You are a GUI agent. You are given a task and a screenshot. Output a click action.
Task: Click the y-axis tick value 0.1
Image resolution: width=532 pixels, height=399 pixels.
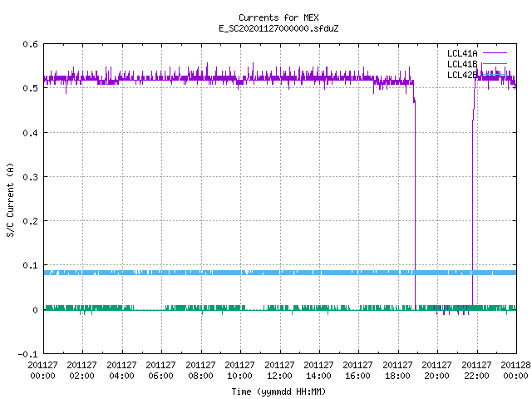point(30,265)
